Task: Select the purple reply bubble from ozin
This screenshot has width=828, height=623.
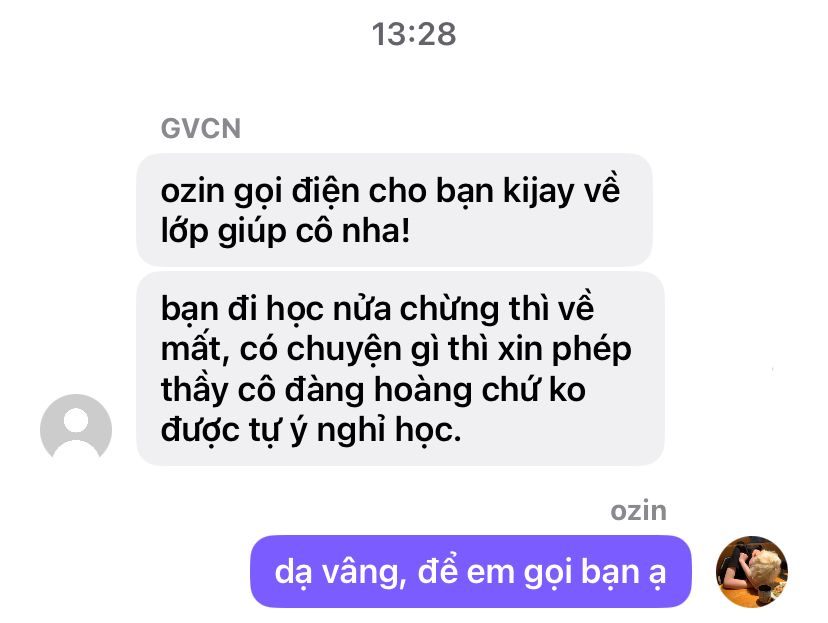Action: [471, 571]
